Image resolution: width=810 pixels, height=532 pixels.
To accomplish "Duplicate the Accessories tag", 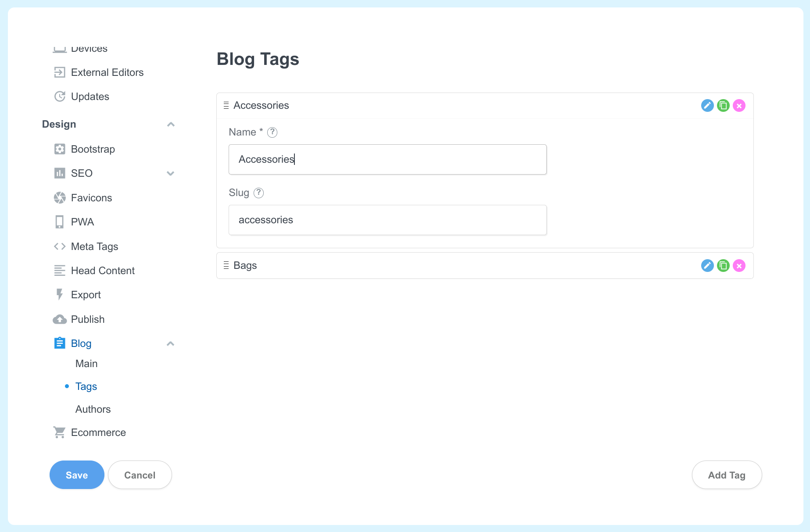I will 723,105.
